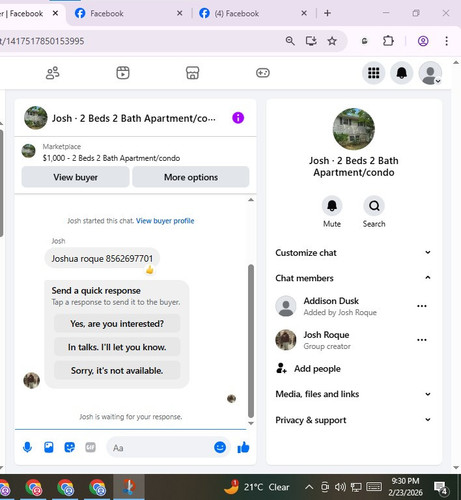Open conversation information purple icon
461x500 pixels.
238,118
